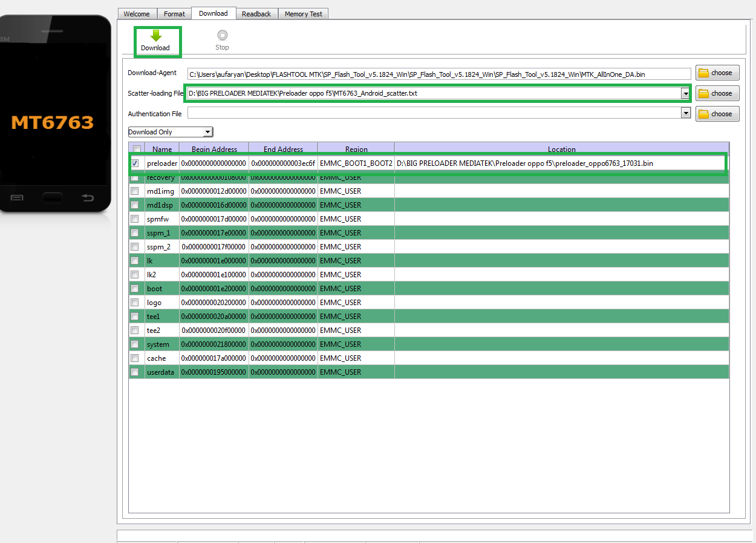Viewport: 756px width, 543px height.
Task: Click the system partition row
Action: click(x=302, y=344)
